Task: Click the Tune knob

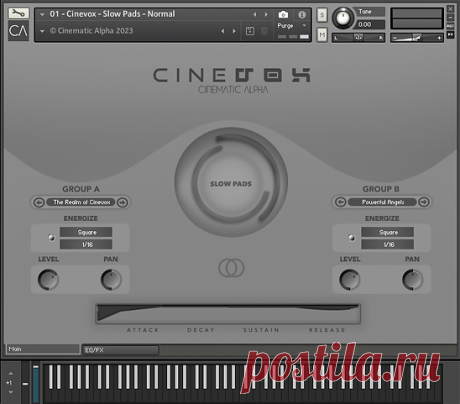Action: (x=343, y=18)
